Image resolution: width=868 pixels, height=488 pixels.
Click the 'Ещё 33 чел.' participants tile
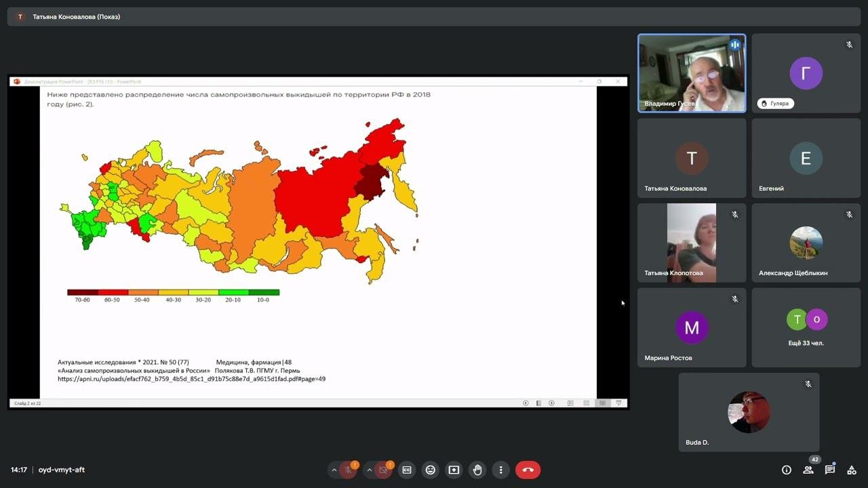pos(806,327)
